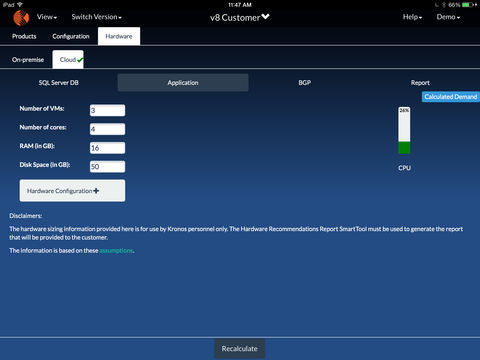Open the View dropdown menu

[47, 17]
